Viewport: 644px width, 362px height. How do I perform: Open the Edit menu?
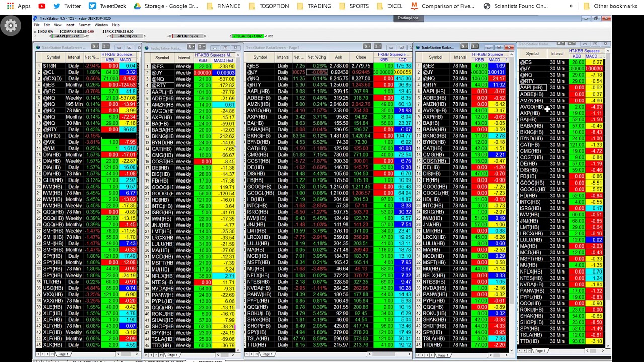[47, 25]
